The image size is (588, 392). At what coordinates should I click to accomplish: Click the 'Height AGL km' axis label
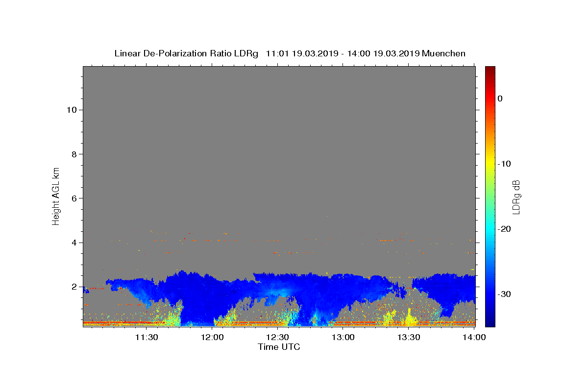[x=56, y=196]
